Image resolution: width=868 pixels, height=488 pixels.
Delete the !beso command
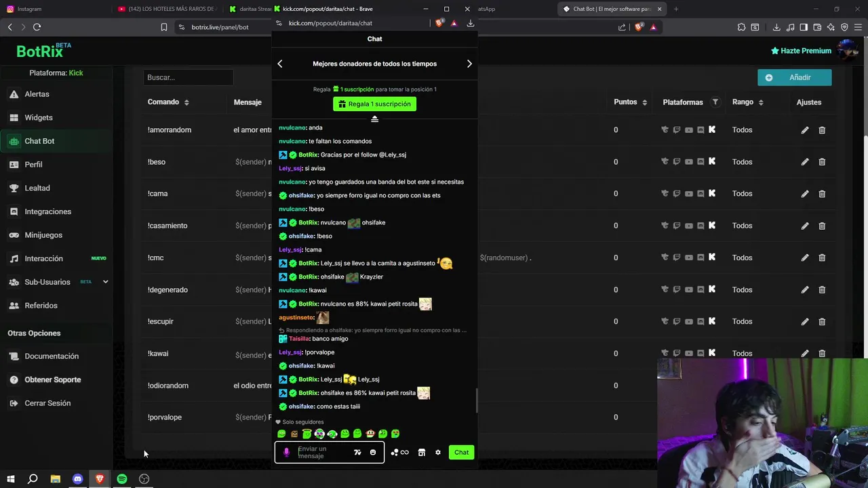822,162
